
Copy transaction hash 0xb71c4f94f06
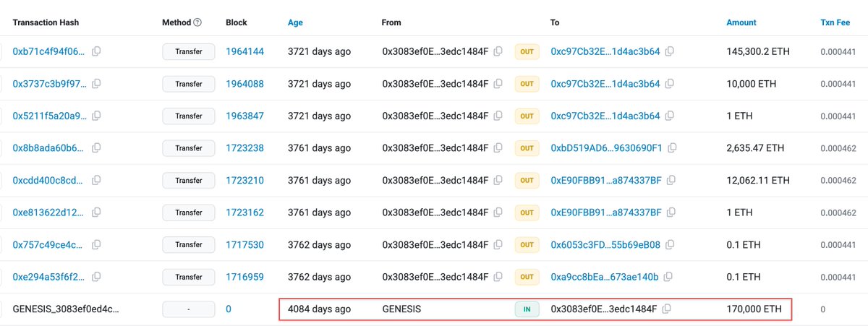click(x=96, y=52)
